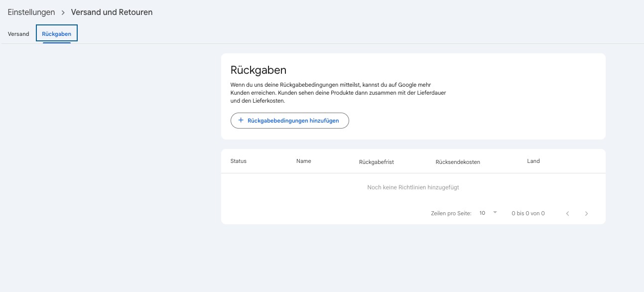Viewport: 644px width, 292px height.
Task: Click the '0 bis 0 von 0' counter
Action: coord(528,213)
